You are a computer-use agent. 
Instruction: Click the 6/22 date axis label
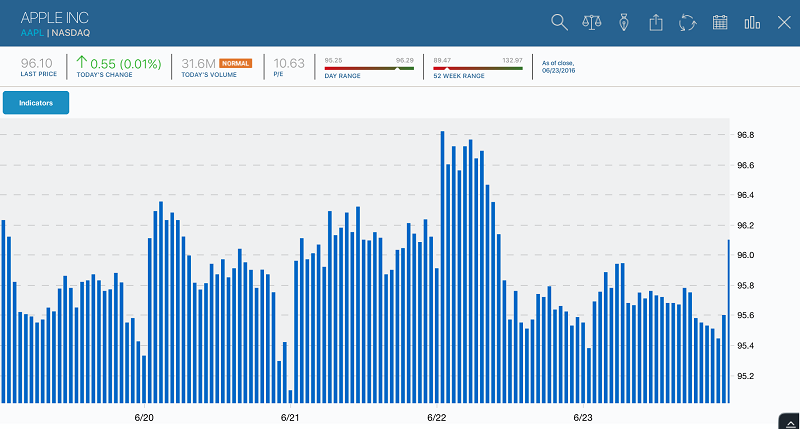[436, 417]
